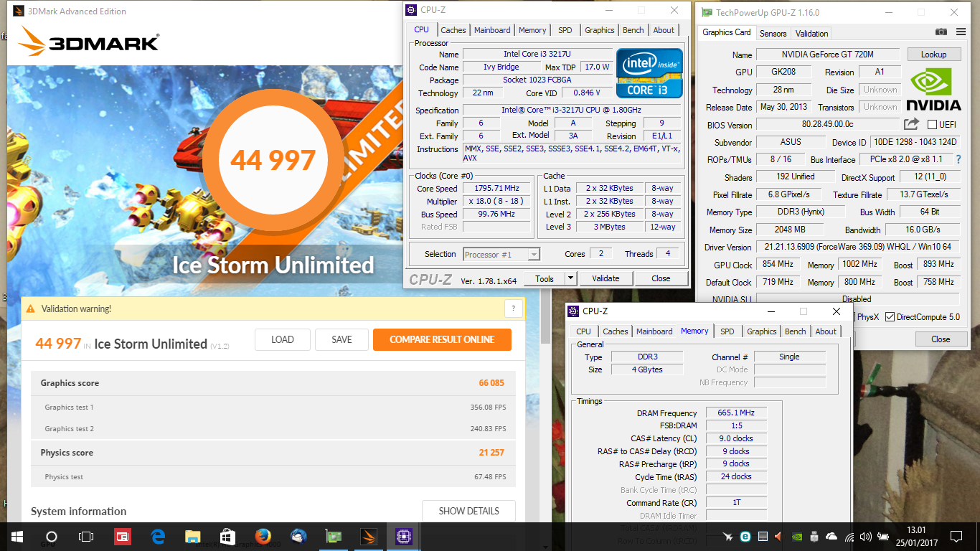Click the DRAM Frequency value 665.1 MHz
Image resolution: width=980 pixels, height=551 pixels.
point(736,413)
